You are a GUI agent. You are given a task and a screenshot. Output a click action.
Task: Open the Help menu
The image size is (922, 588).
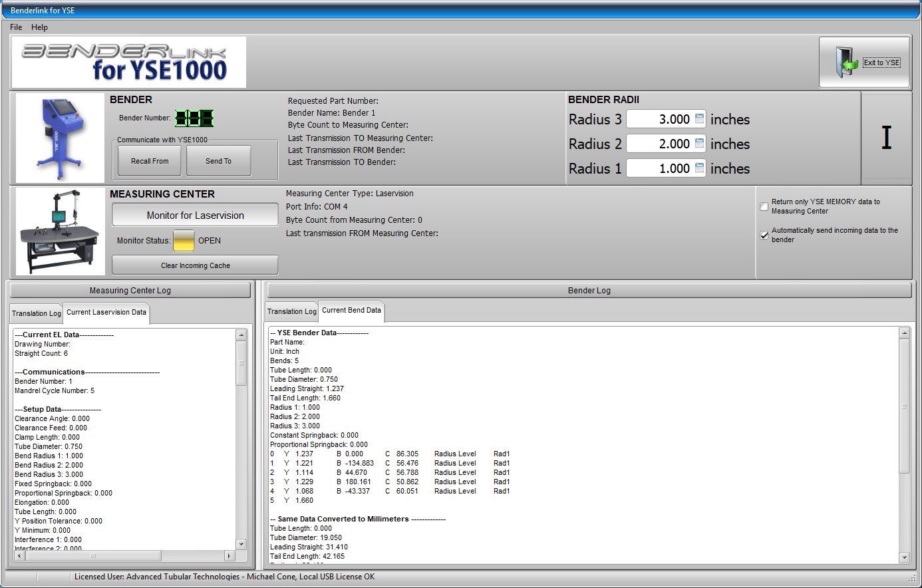point(39,27)
